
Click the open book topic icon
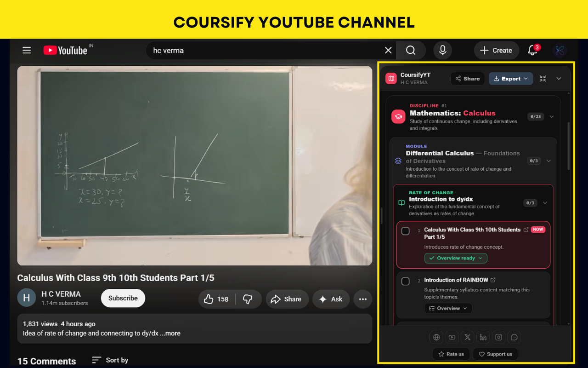(x=401, y=203)
